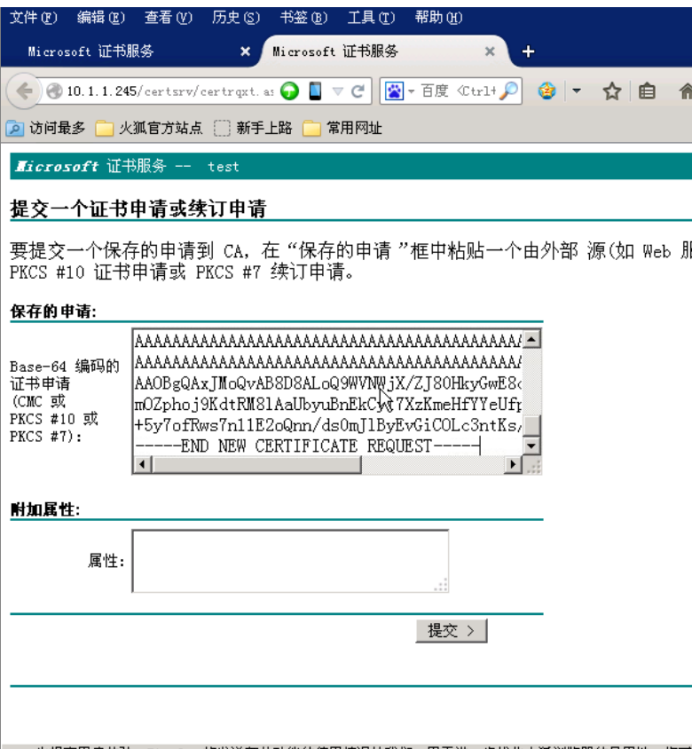
Task: Open the Baidu search engine selector
Action: pyautogui.click(x=399, y=91)
